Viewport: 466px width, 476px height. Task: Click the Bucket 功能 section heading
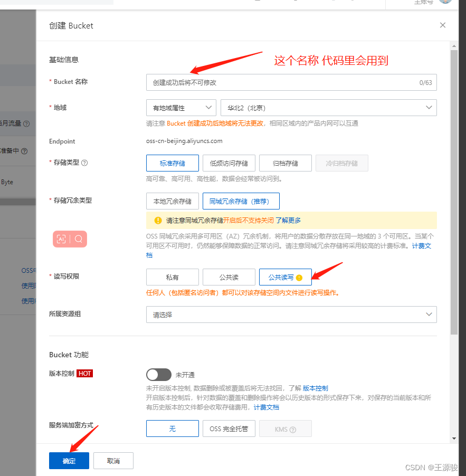pos(69,355)
